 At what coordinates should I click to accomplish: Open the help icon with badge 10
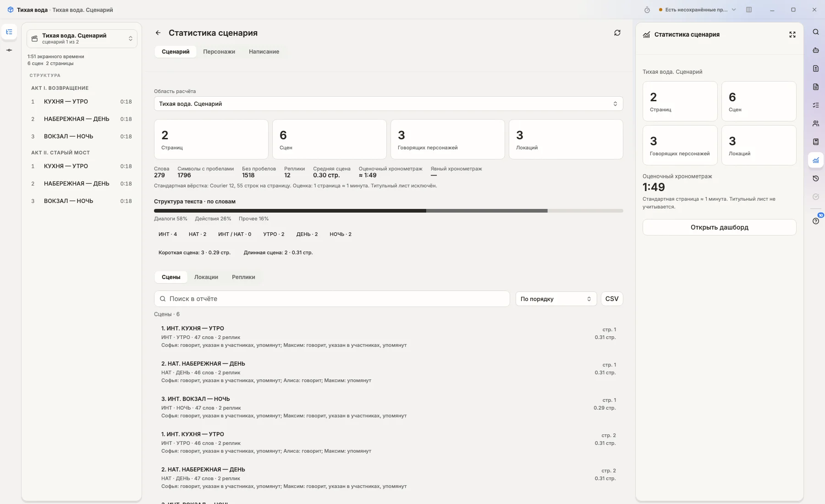pyautogui.click(x=816, y=221)
